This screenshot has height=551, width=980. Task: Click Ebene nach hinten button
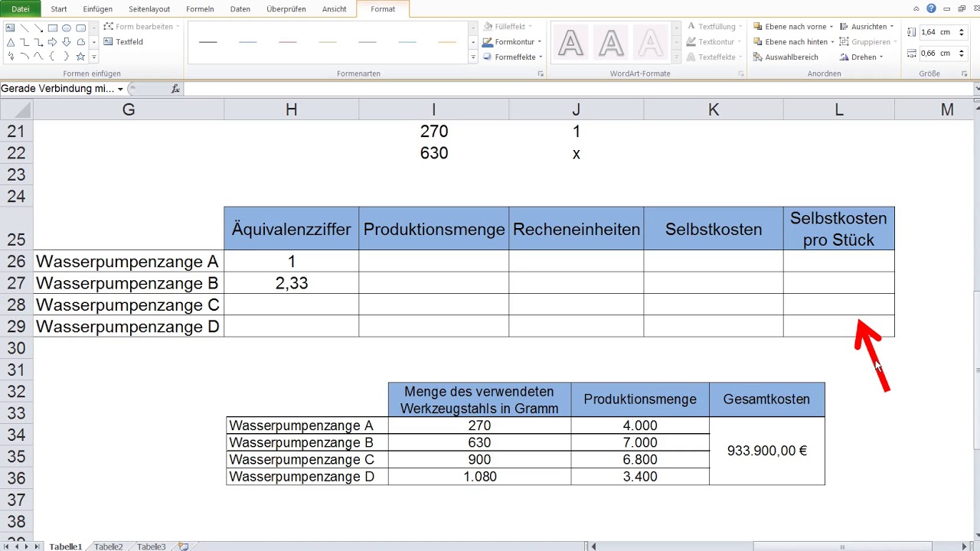790,42
